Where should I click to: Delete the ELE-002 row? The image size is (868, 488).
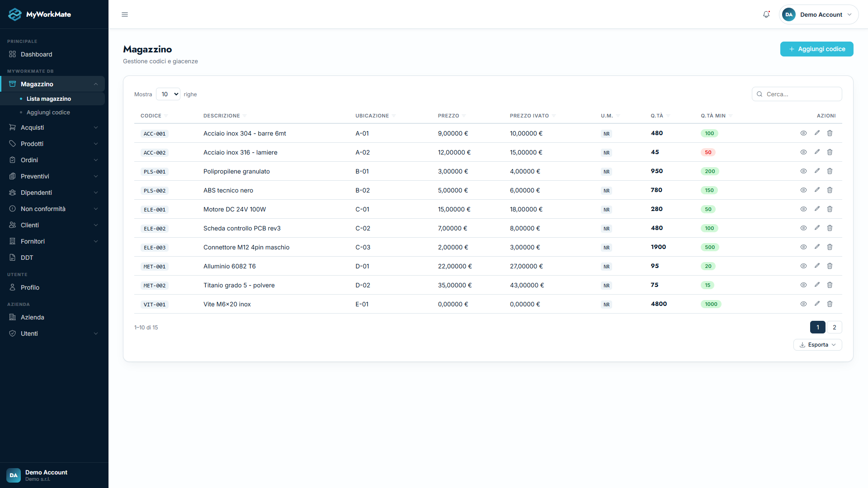point(830,228)
